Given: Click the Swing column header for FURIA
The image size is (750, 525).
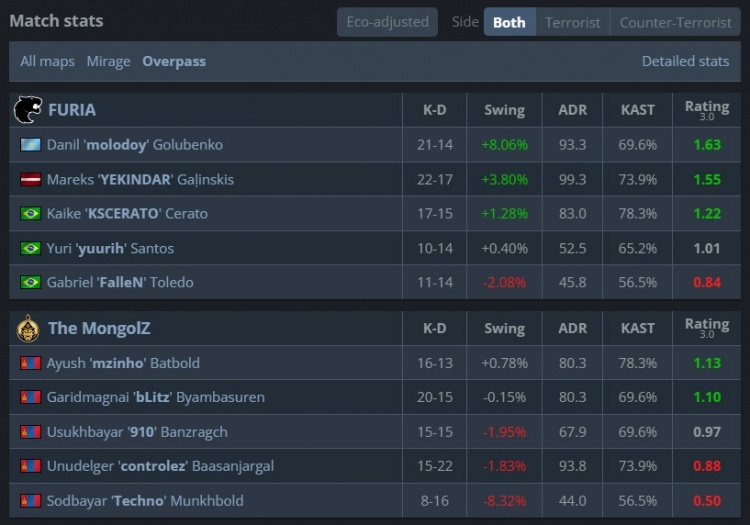Looking at the screenshot, I should pyautogui.click(x=504, y=109).
